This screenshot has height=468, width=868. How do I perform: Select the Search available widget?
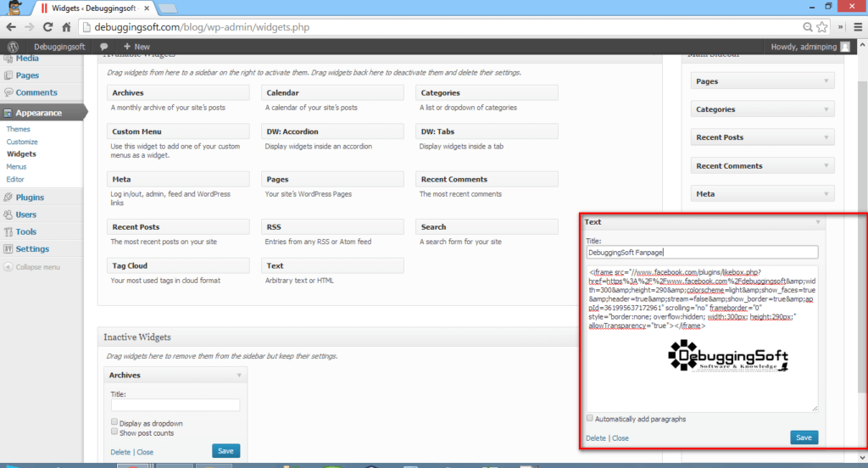[x=487, y=226]
